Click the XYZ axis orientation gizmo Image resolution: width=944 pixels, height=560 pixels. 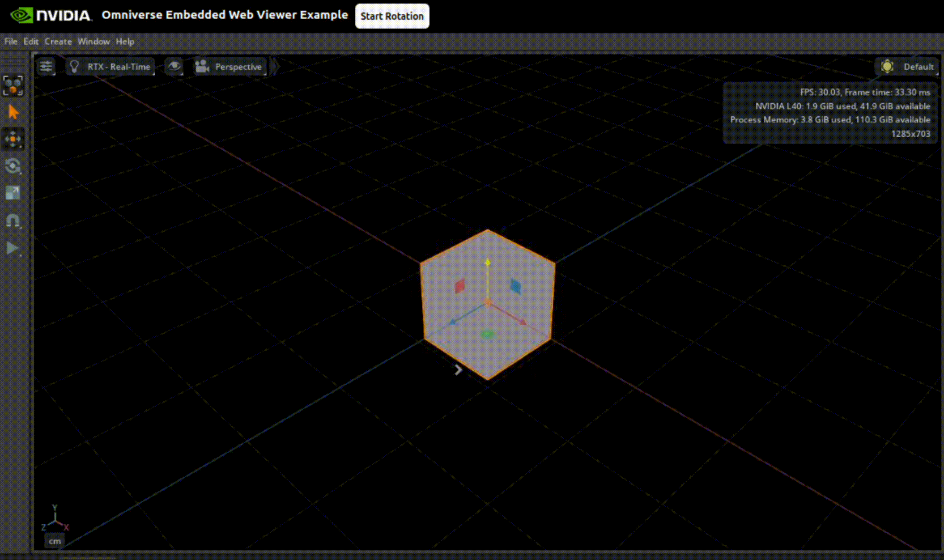(55, 519)
